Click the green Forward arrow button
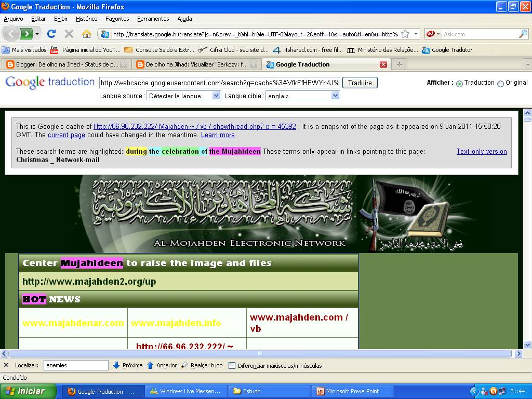 click(26, 34)
